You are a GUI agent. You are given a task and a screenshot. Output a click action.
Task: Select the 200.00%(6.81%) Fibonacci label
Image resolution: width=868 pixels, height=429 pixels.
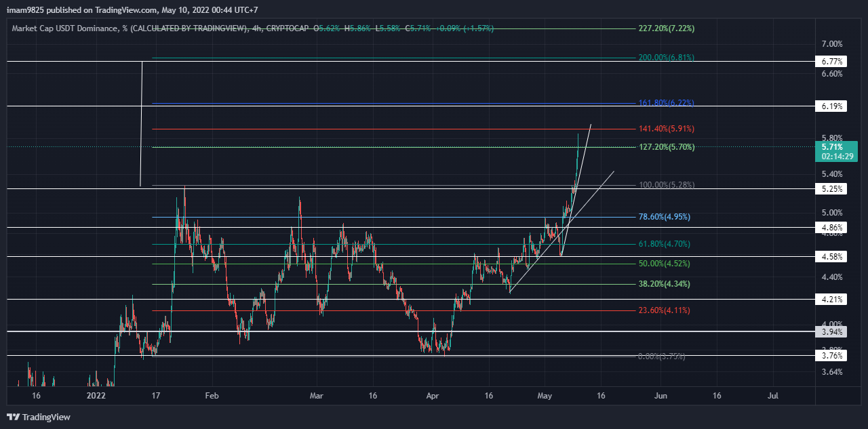point(667,58)
